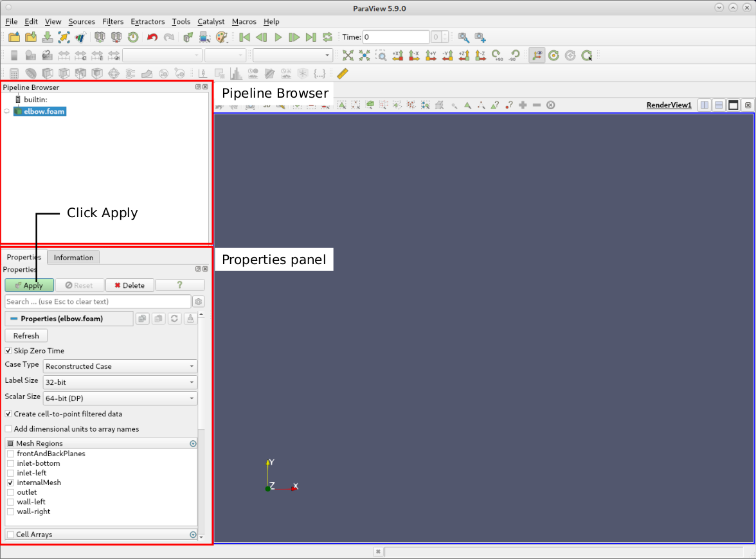
Task: Click the Open file folder icon
Action: point(14,37)
